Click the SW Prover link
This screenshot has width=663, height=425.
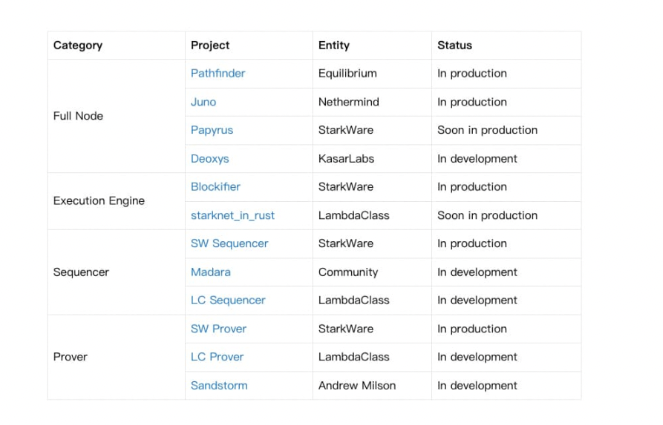[219, 329]
